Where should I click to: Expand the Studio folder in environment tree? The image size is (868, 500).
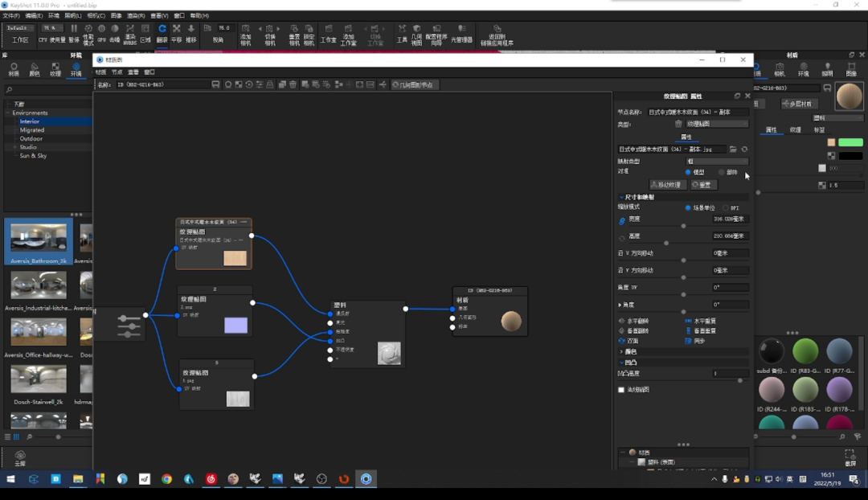tap(15, 147)
